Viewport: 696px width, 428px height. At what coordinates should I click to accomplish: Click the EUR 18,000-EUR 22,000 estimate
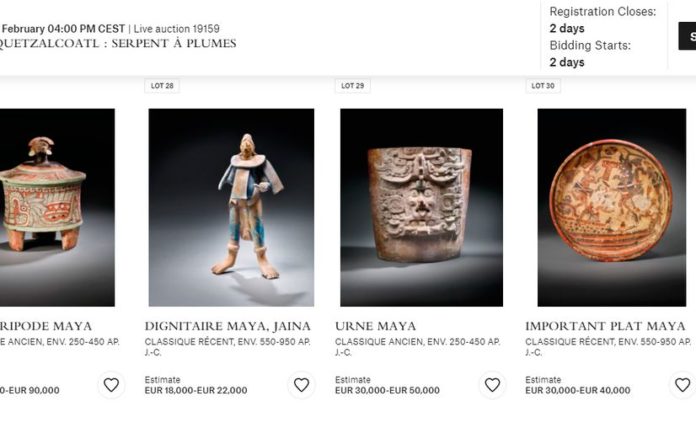[196, 390]
